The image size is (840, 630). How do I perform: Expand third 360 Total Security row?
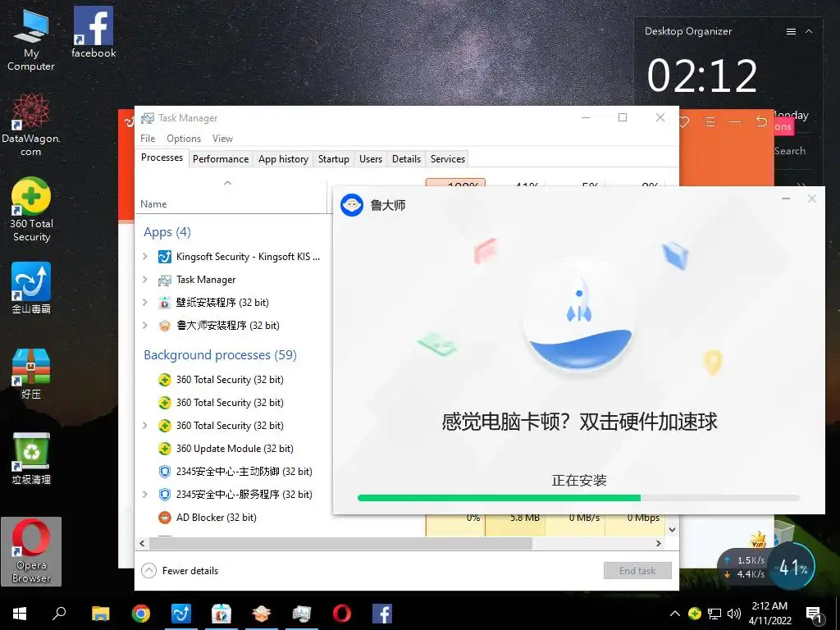click(144, 426)
